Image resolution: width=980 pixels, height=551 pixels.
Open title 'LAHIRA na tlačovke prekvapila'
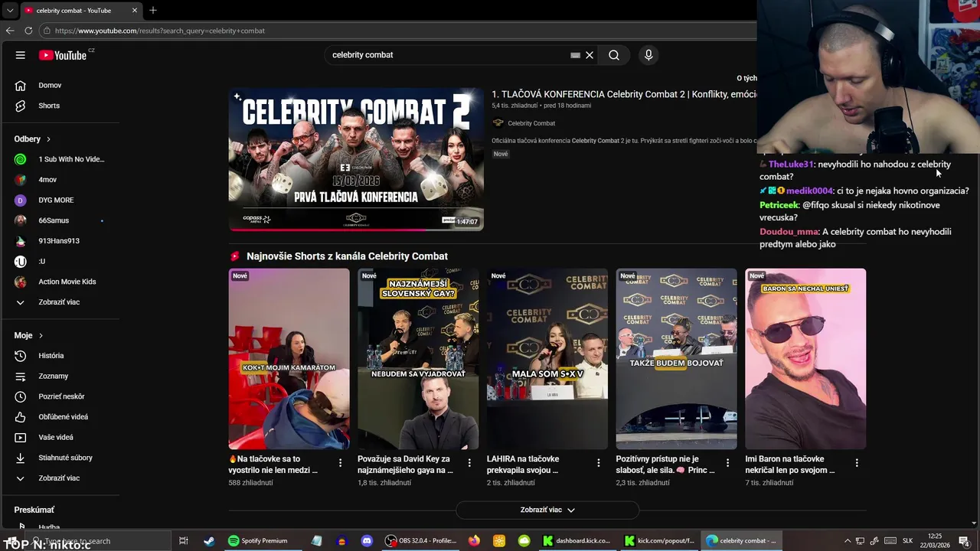click(524, 465)
